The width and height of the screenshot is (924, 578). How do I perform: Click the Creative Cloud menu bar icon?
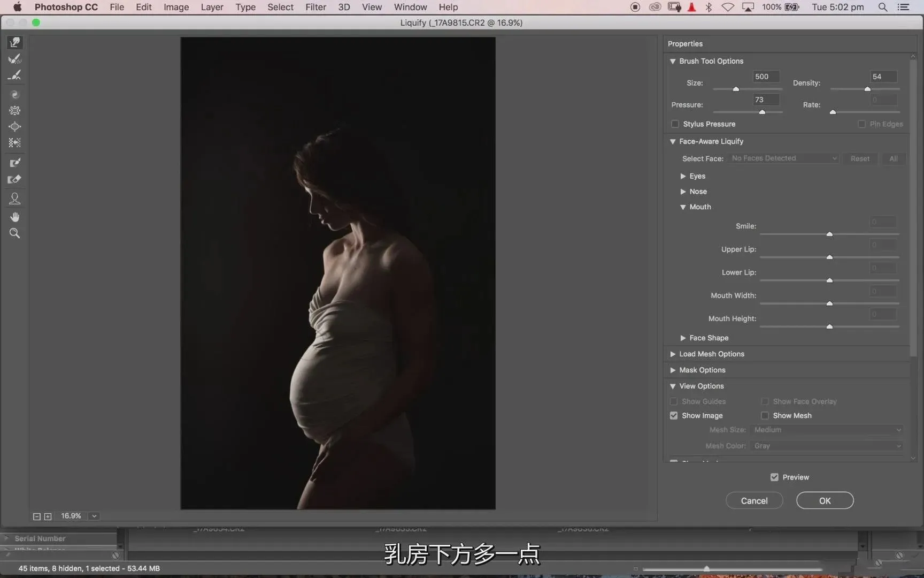tap(655, 7)
